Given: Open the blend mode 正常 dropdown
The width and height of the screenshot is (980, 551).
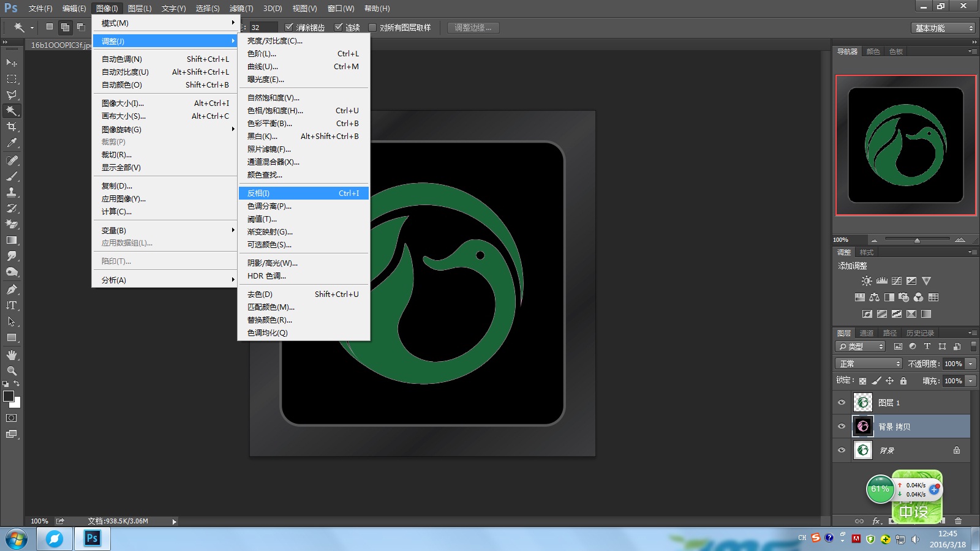Looking at the screenshot, I should tap(869, 364).
